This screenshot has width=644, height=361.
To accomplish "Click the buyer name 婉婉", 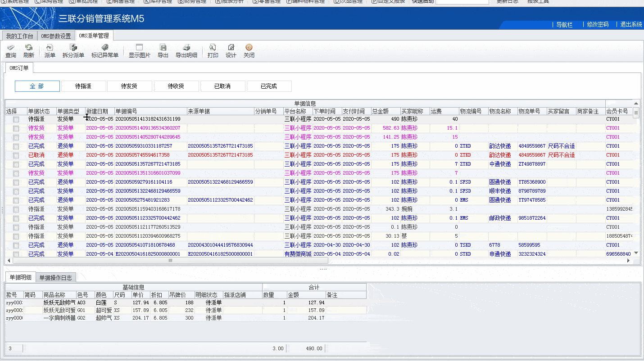I will 407,209.
